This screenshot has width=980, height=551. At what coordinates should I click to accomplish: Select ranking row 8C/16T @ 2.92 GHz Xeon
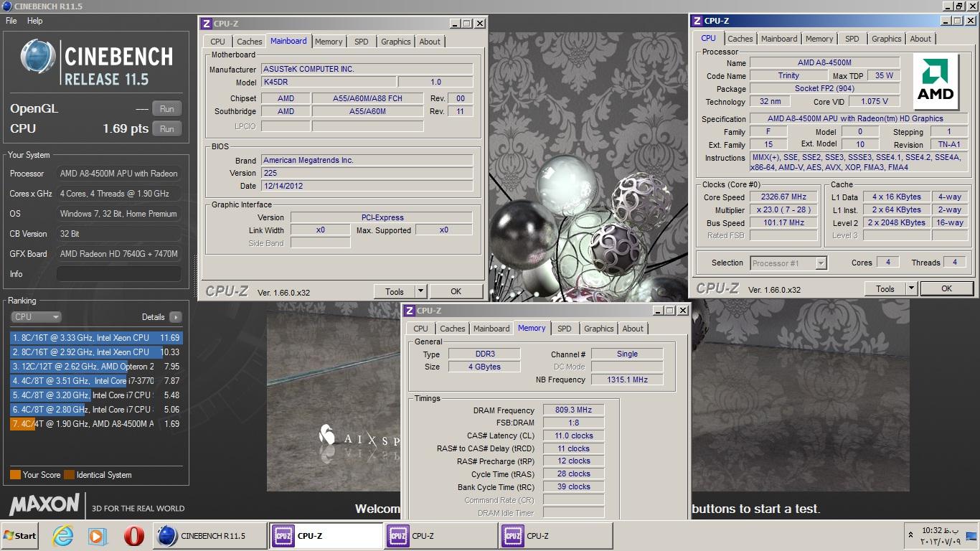[96, 352]
